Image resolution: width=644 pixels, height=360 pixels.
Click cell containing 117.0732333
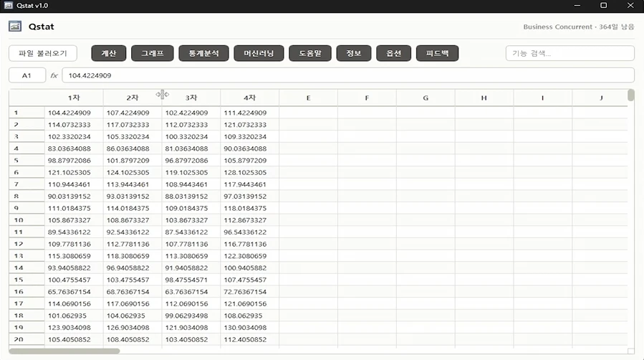(133, 125)
